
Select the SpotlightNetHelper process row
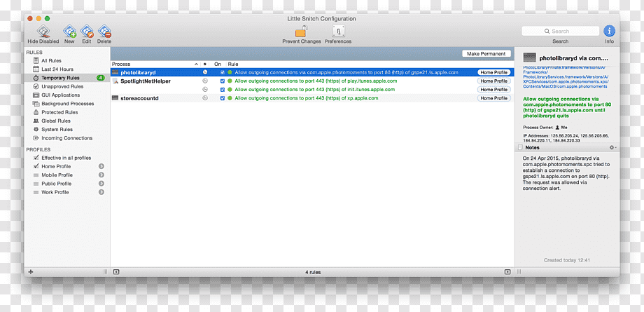[312, 81]
